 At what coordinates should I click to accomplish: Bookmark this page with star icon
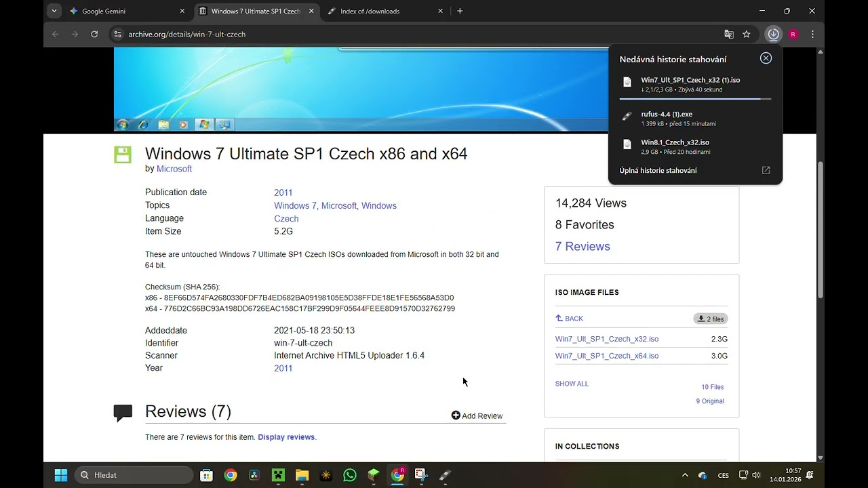point(747,34)
